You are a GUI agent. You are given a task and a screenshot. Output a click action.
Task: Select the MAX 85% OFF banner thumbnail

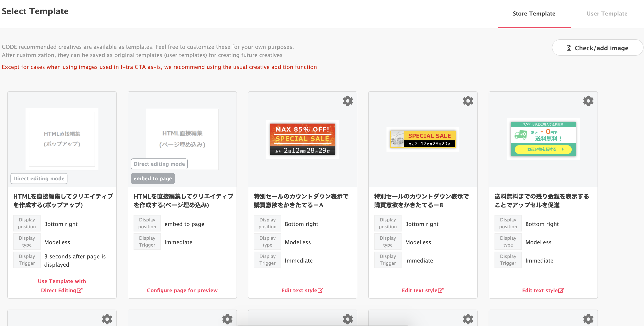(302, 139)
